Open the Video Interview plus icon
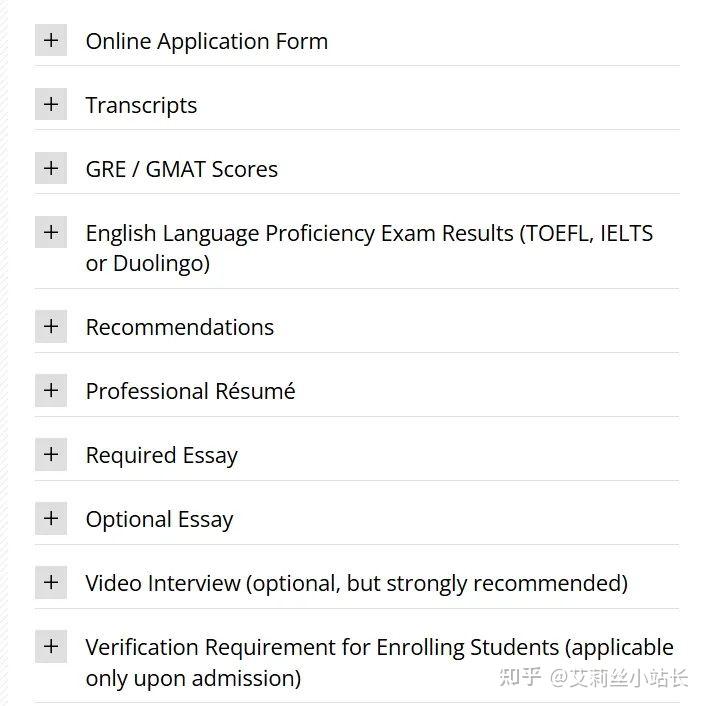The image size is (706, 706). click(x=51, y=583)
